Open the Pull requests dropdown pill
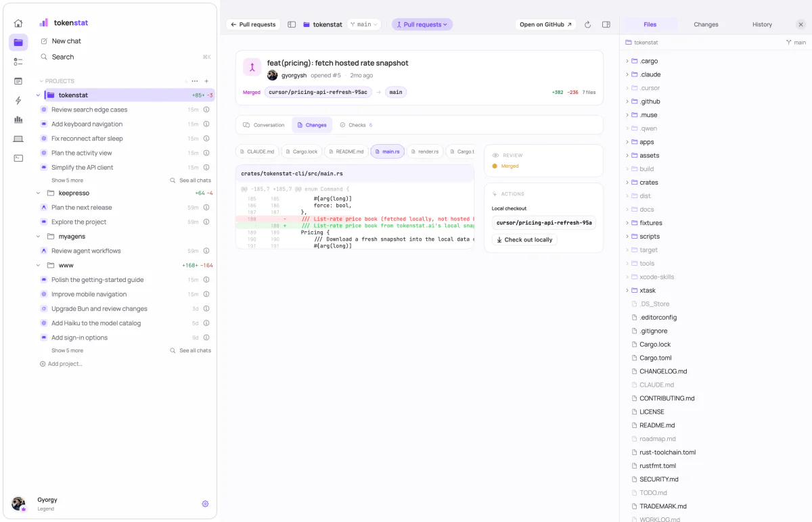Viewport: 812px width, 522px height. 422,24
